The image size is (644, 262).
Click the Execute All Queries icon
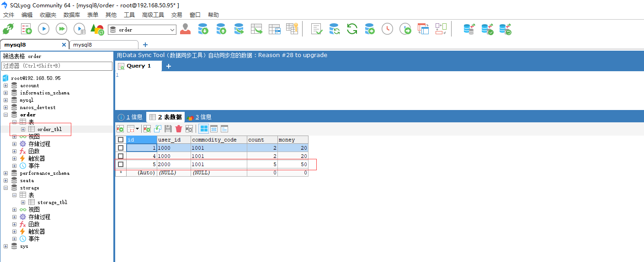click(x=61, y=29)
